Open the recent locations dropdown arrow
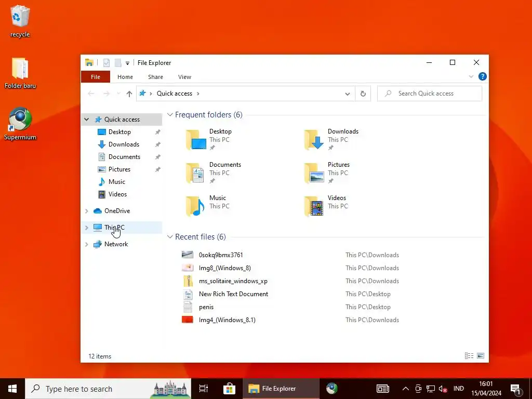The image size is (532, 399). [118, 94]
